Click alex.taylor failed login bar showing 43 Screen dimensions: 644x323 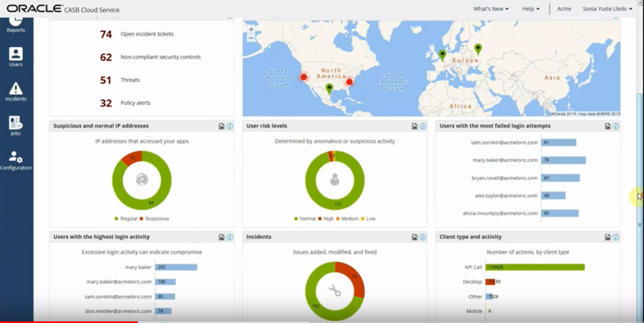tap(553, 195)
